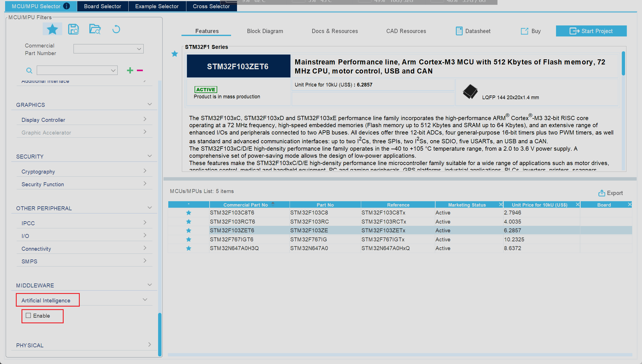Click the green plus add-filter icon

(130, 70)
